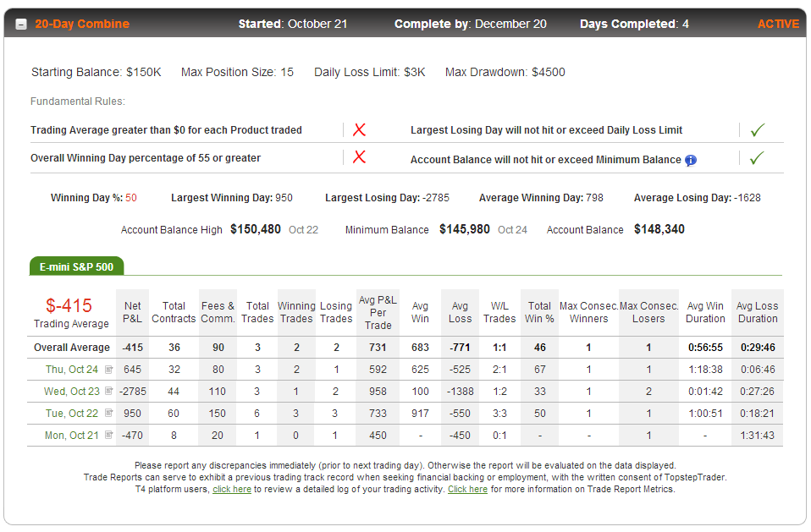The height and width of the screenshot is (532, 811).
Task: Select the Avg Win Duration column header
Action: [705, 312]
